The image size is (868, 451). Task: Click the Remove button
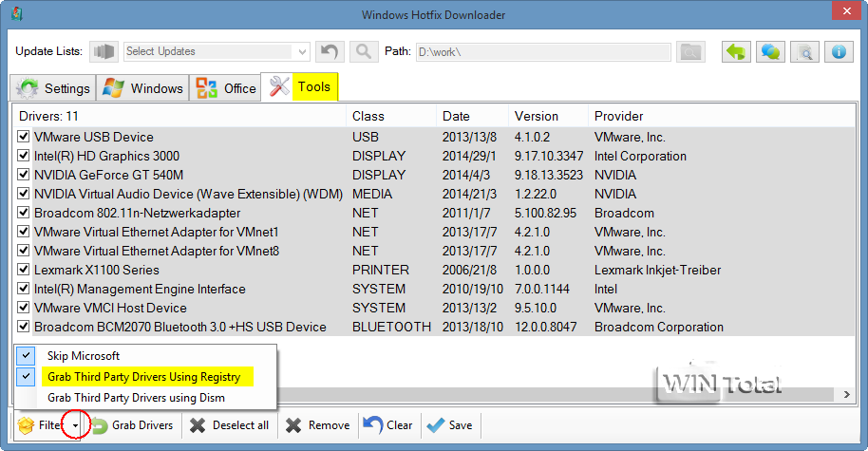(318, 425)
